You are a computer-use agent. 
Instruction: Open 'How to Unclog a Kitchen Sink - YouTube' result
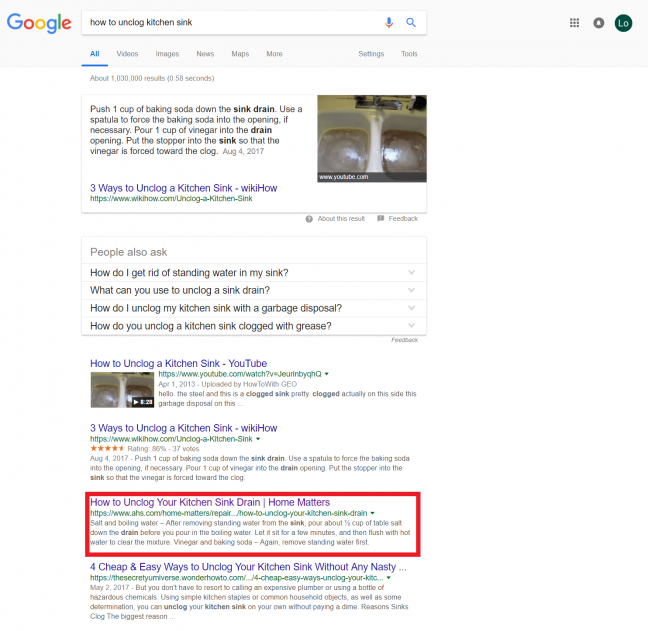[179, 363]
